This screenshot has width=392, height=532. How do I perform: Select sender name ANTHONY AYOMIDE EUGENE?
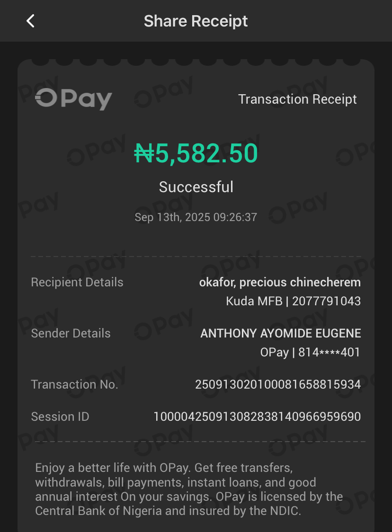(x=281, y=333)
